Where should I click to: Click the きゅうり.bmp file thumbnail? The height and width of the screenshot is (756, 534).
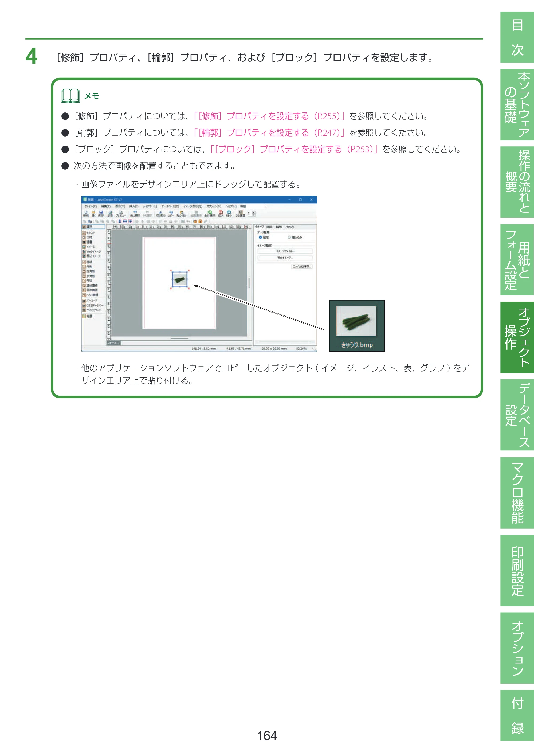357,326
